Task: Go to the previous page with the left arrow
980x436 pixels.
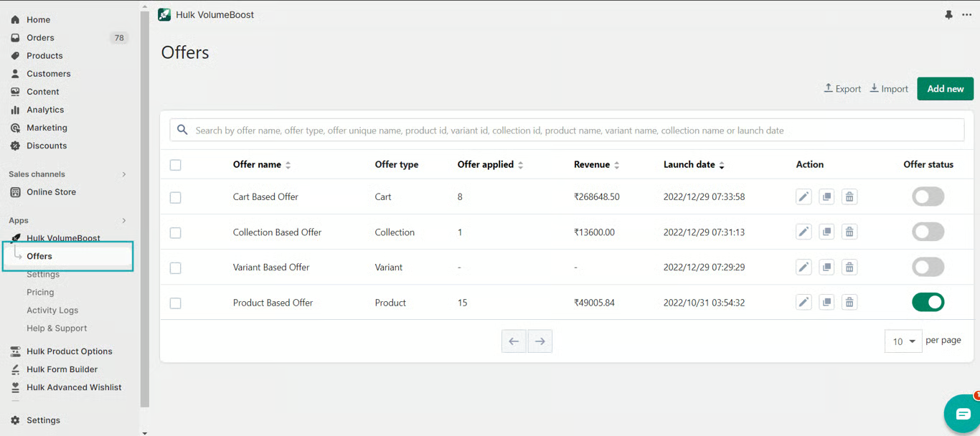Action: (x=514, y=341)
